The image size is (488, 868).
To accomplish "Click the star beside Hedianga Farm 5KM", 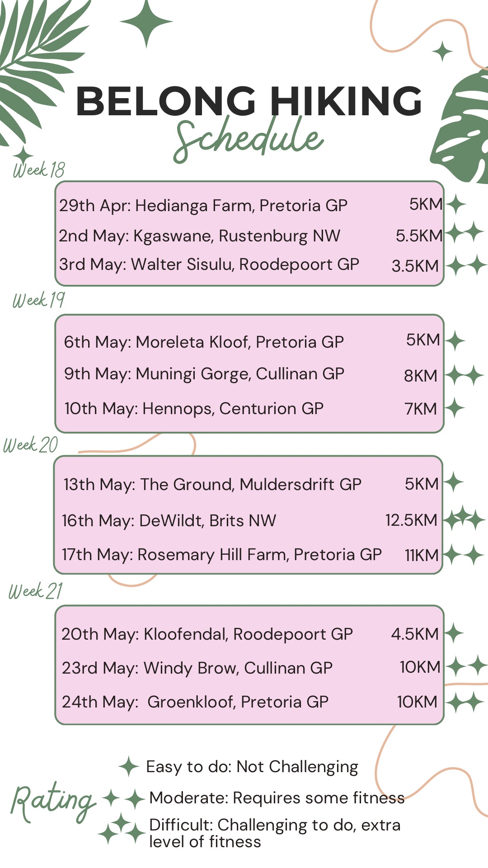I will [455, 204].
